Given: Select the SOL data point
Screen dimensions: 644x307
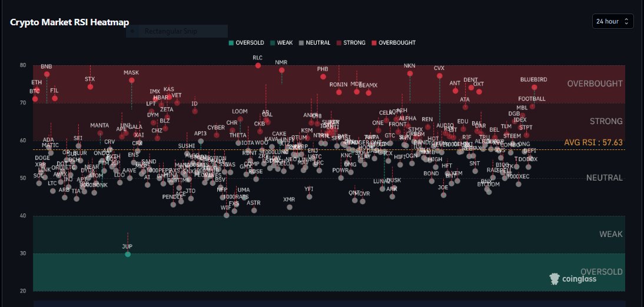Looking at the screenshot, I should [39, 183].
